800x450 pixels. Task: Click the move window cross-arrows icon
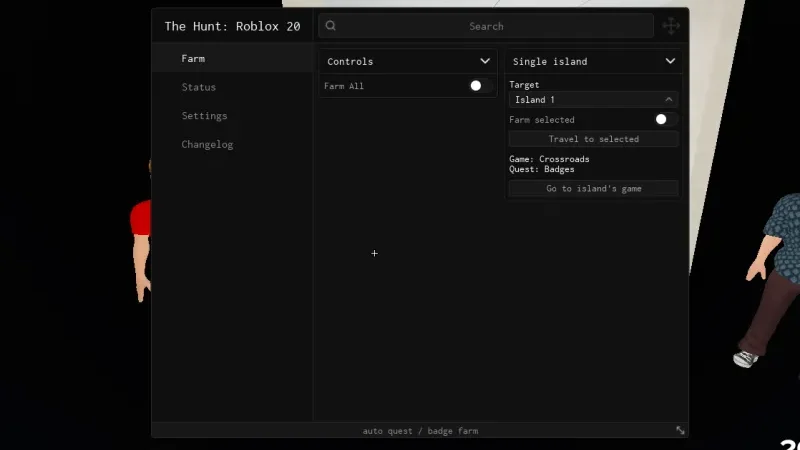(x=671, y=26)
